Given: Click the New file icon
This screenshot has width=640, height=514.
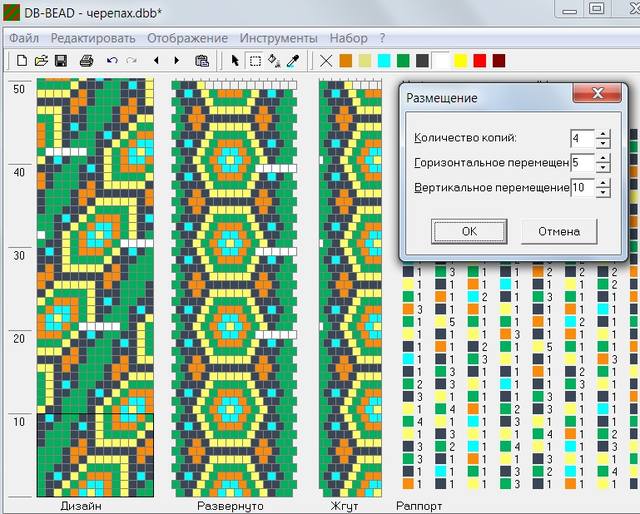Looking at the screenshot, I should pos(21,61).
